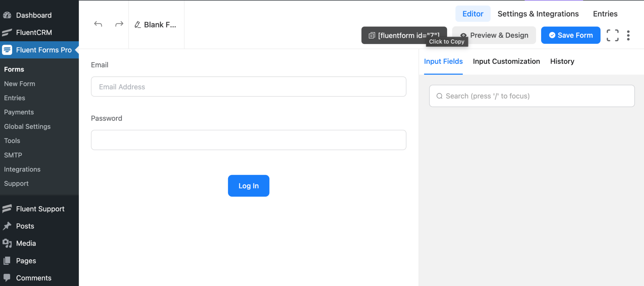Screen dimensions: 644x286
Task: Open the Comments section from sidebar
Action: 8,278
